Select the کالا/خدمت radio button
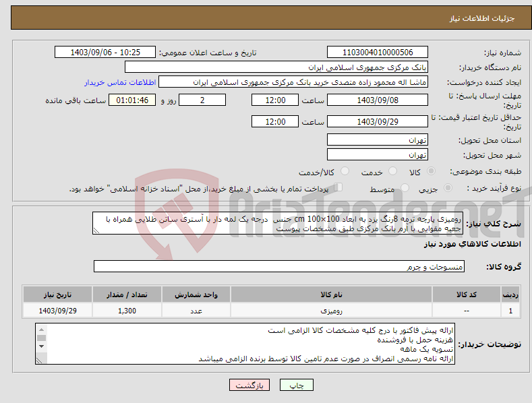The image size is (532, 403). click(x=345, y=171)
